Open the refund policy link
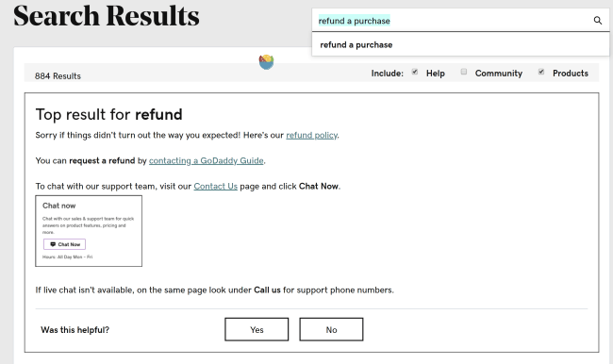 [x=311, y=135]
